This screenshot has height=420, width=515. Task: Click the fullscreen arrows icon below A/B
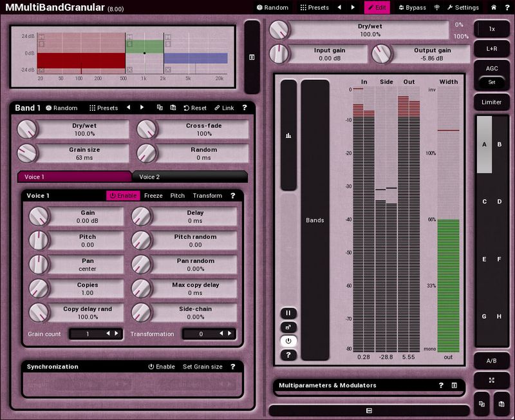click(x=492, y=380)
